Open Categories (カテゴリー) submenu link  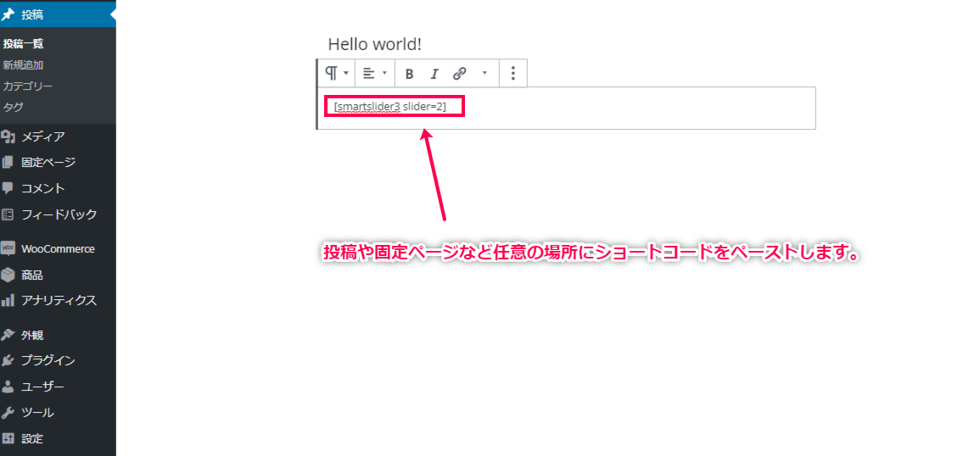coord(27,86)
